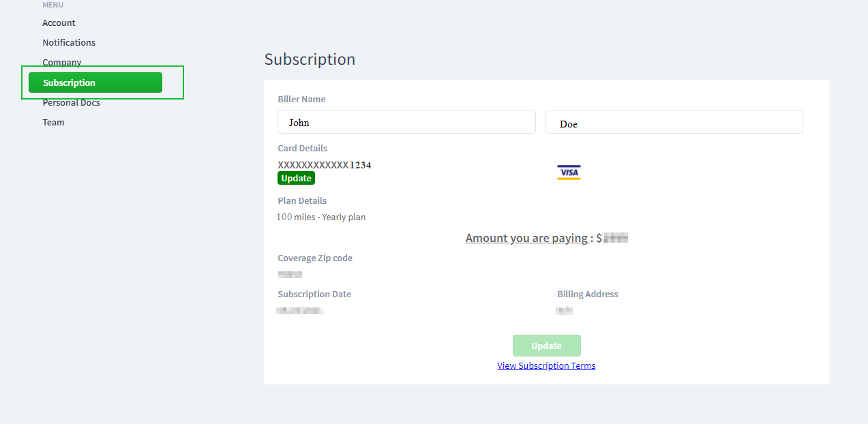Click the Billing Address value
Image resolution: width=868 pixels, height=424 pixels.
coord(565,309)
